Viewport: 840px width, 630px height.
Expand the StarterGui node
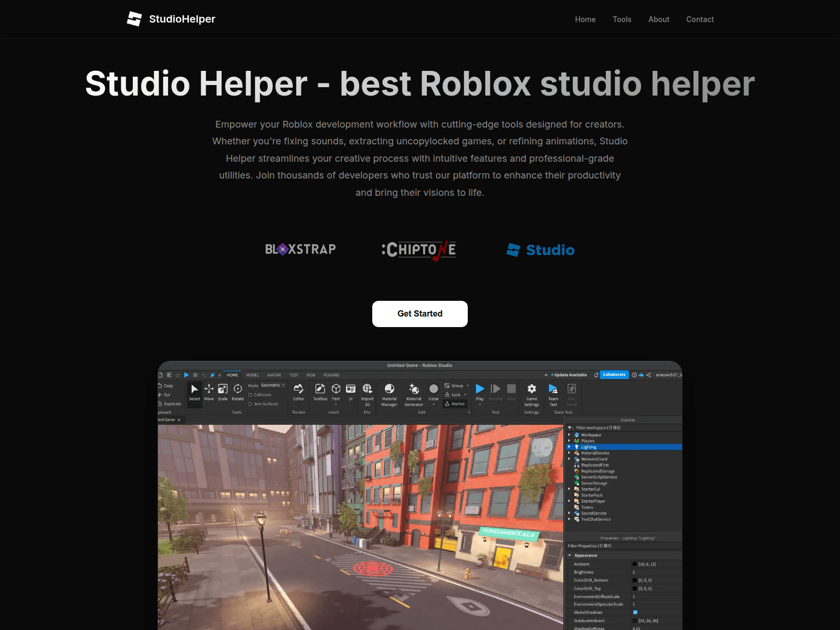[x=569, y=489]
